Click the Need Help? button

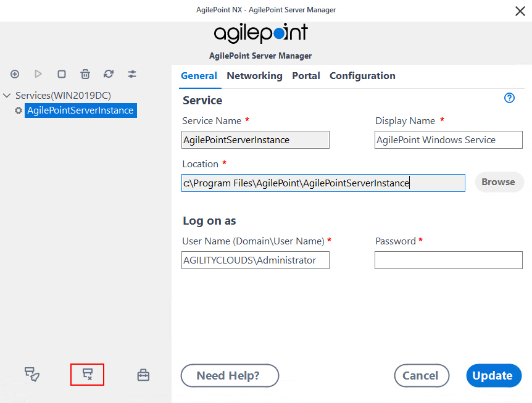pos(230,375)
